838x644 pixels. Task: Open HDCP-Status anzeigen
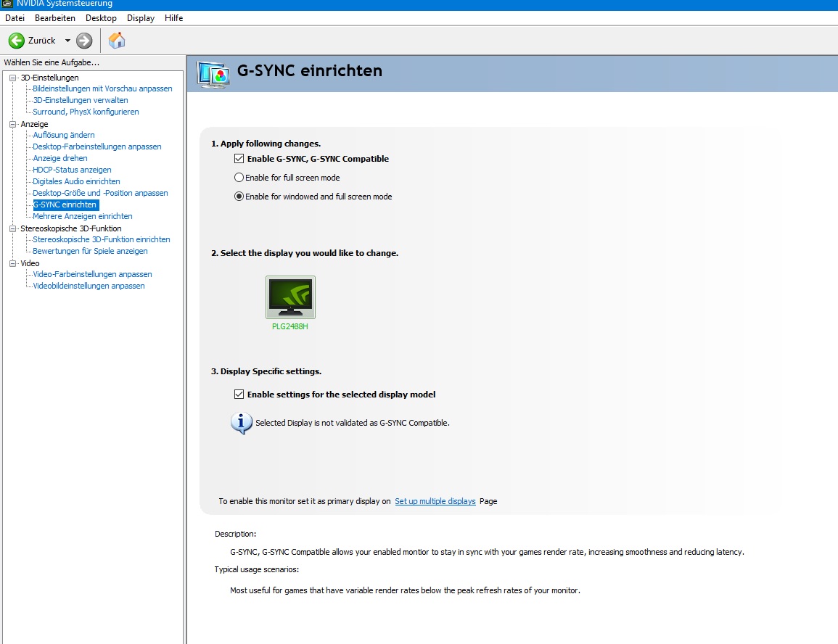point(72,170)
